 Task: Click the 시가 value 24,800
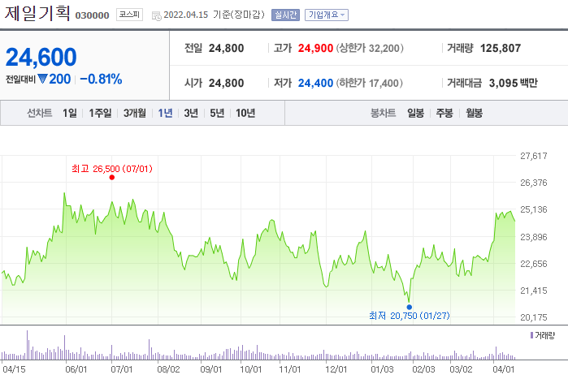(x=226, y=83)
